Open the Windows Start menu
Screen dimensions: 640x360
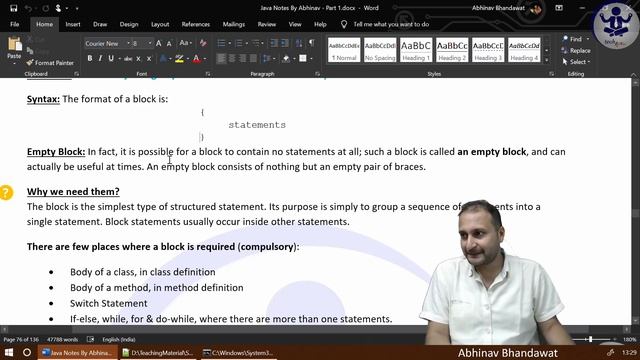[9, 352]
